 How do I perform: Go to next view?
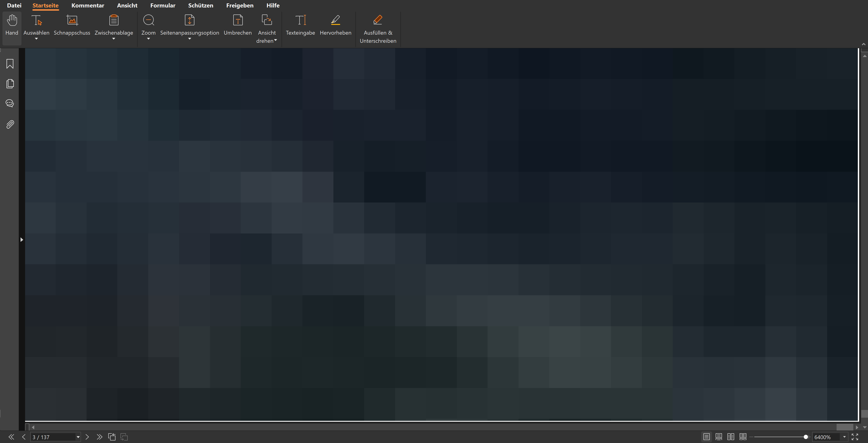coord(124,437)
